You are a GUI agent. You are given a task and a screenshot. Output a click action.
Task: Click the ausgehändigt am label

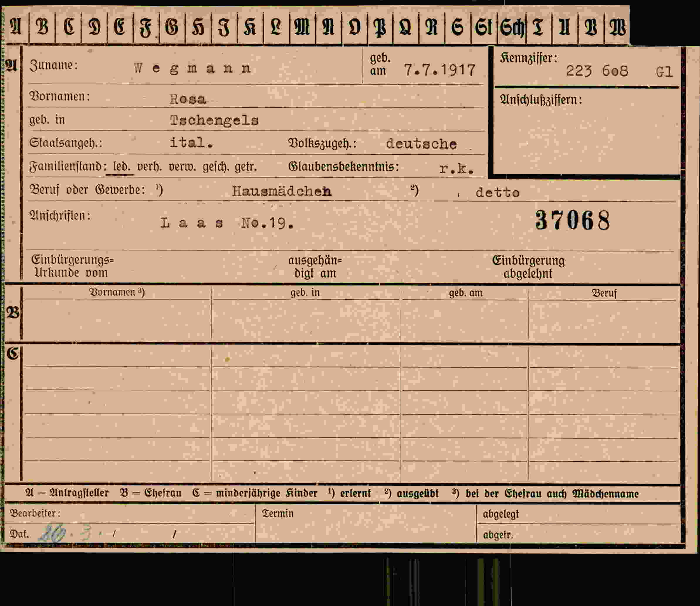315,266
